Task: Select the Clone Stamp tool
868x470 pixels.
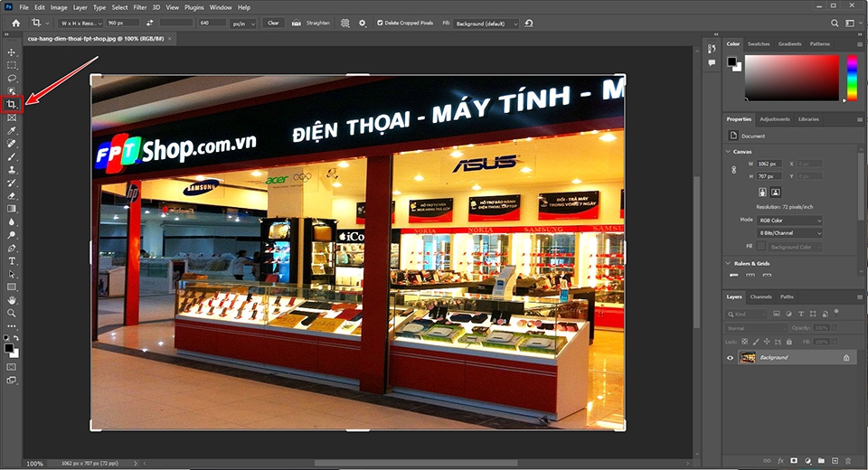Action: pyautogui.click(x=12, y=170)
